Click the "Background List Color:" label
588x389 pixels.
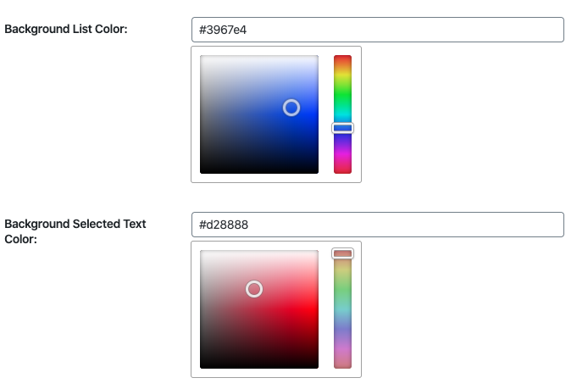(x=66, y=29)
